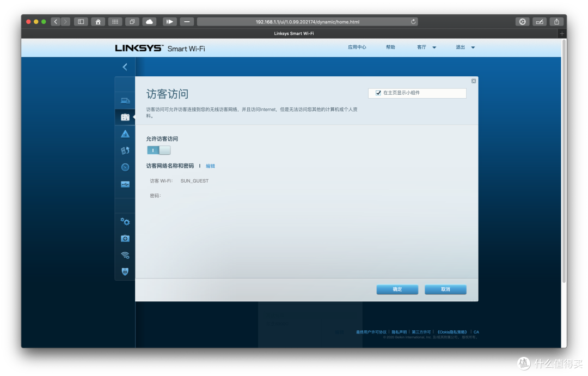Expand 客厅 dropdown arrow
Viewport: 588px width, 376px height.
tap(434, 47)
